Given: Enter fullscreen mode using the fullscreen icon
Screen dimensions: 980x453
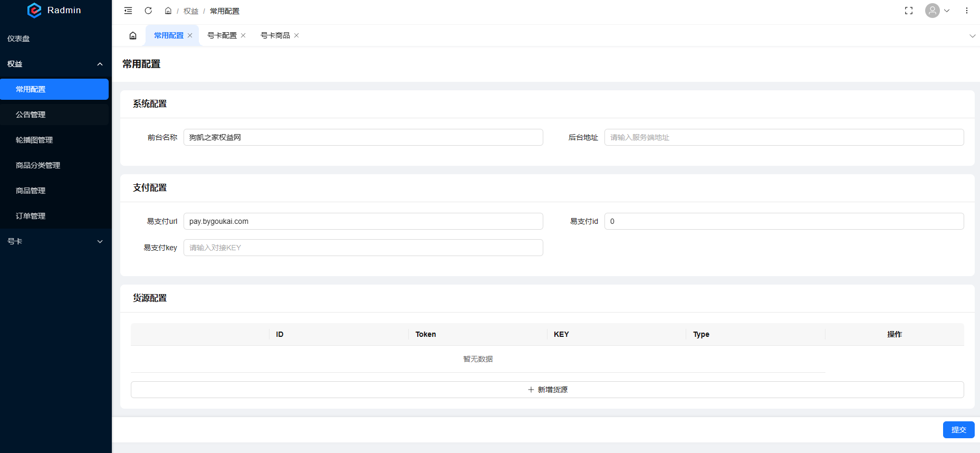Looking at the screenshot, I should pos(908,11).
